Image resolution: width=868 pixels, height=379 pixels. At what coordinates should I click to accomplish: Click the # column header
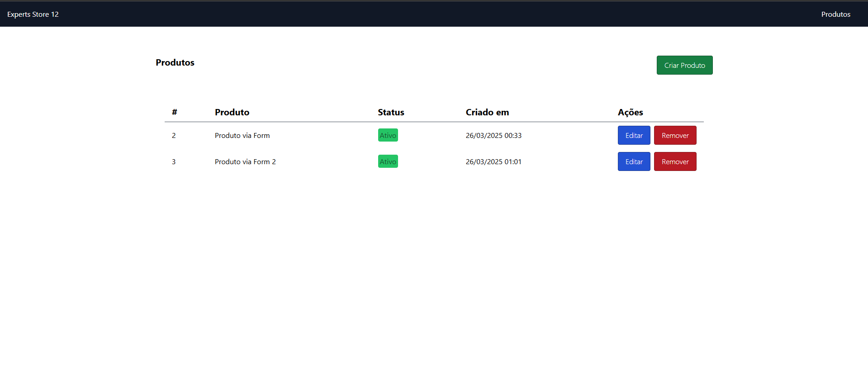tap(174, 112)
